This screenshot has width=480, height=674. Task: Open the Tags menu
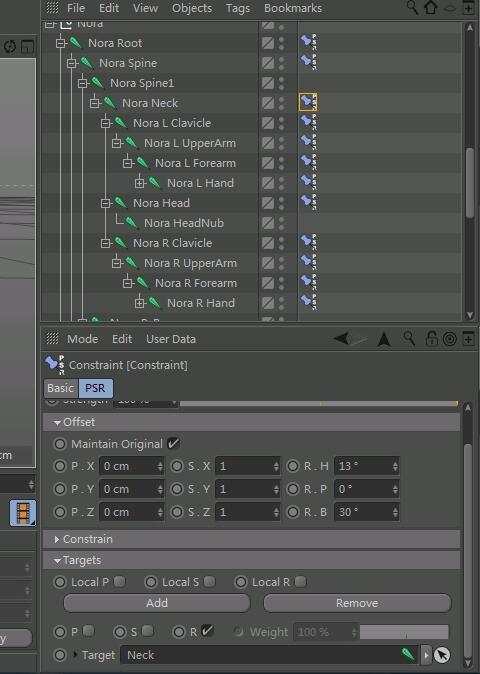click(238, 8)
